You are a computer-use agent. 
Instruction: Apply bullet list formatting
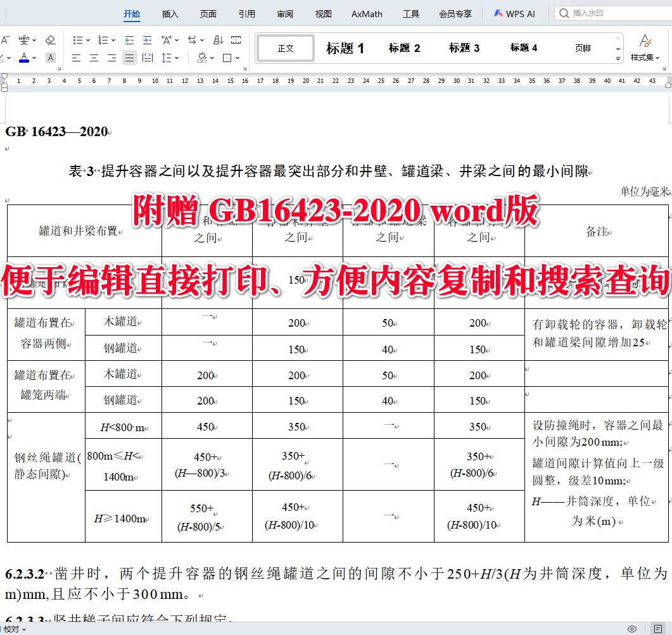point(79,39)
